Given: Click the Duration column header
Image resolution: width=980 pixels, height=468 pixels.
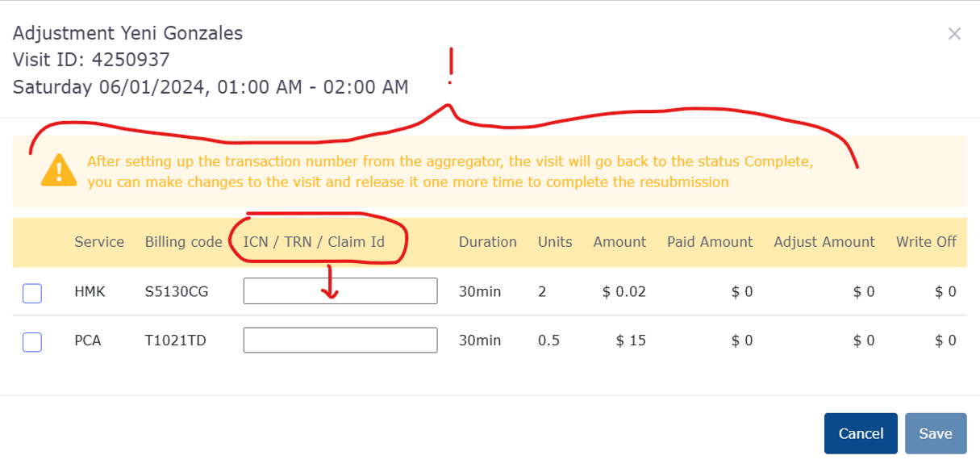Looking at the screenshot, I should click(x=488, y=241).
